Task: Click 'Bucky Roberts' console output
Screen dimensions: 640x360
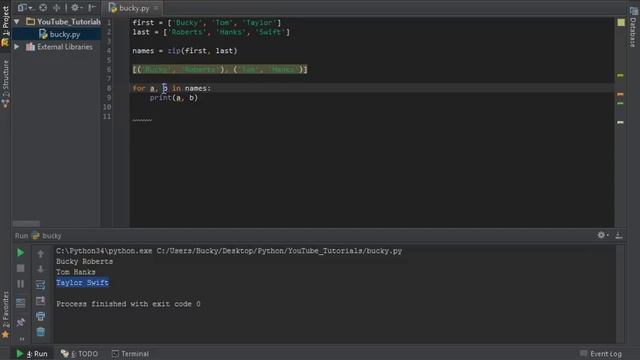Action: pyautogui.click(x=84, y=261)
